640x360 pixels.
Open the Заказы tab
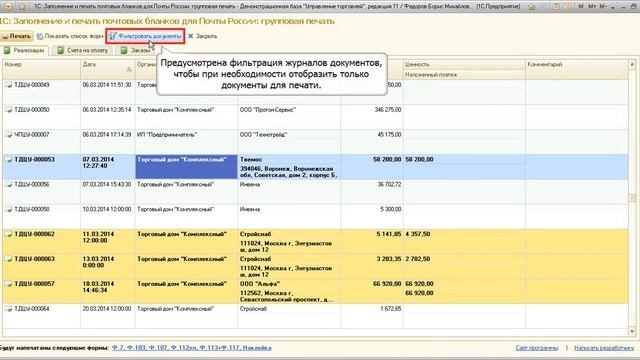pos(136,51)
